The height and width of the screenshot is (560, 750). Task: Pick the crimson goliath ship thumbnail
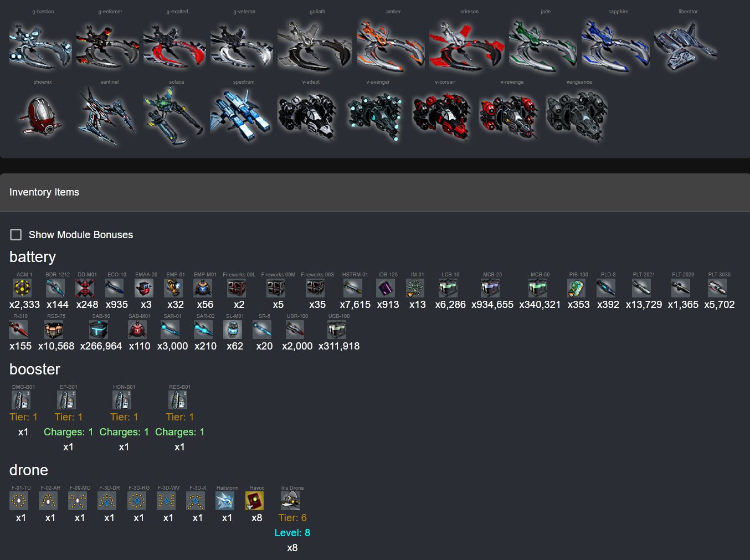click(467, 46)
